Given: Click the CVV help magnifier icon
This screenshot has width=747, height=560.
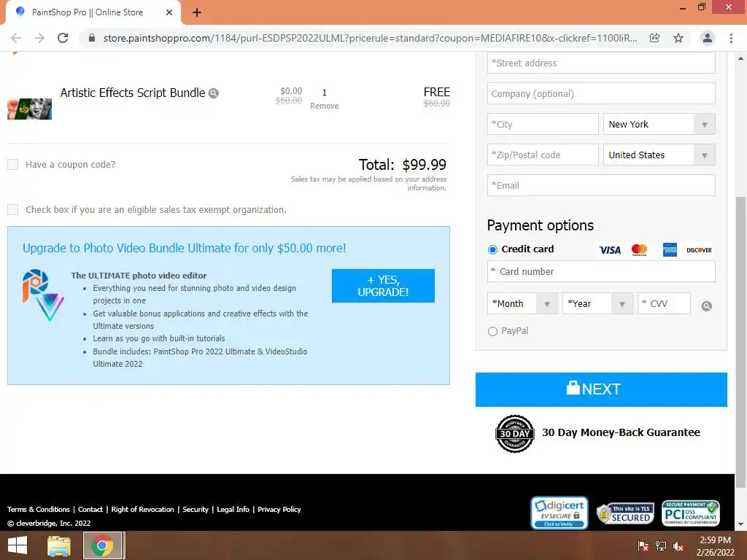Looking at the screenshot, I should click(x=706, y=306).
